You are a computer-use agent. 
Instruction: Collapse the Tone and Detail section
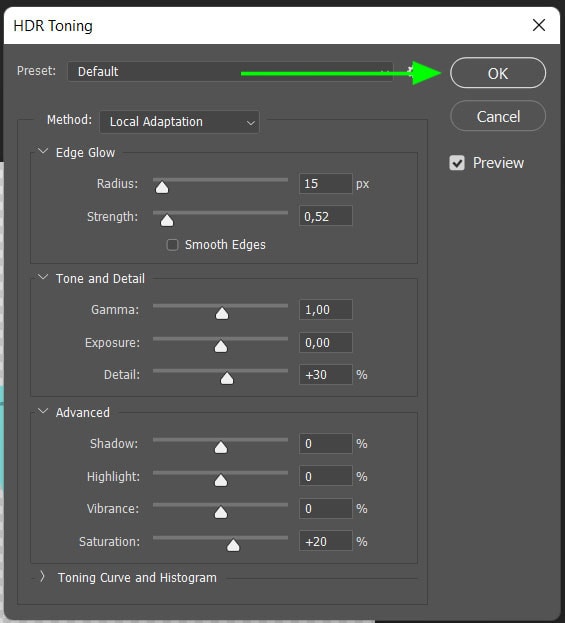tap(43, 277)
